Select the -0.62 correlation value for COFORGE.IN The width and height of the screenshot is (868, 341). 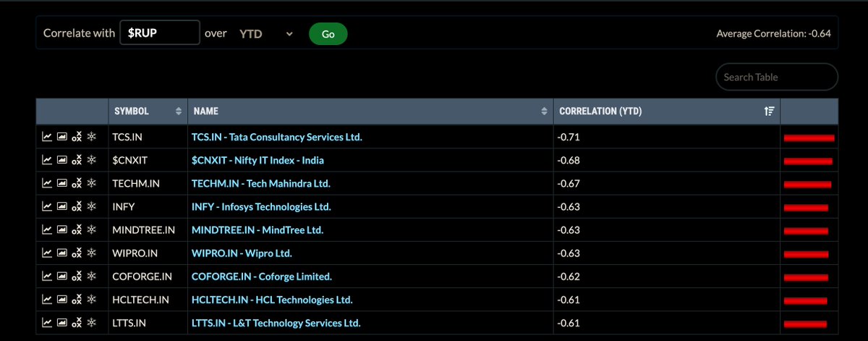(569, 277)
